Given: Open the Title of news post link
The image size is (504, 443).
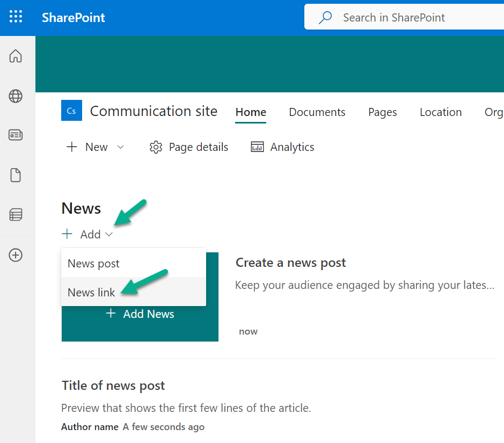Looking at the screenshot, I should (x=113, y=386).
